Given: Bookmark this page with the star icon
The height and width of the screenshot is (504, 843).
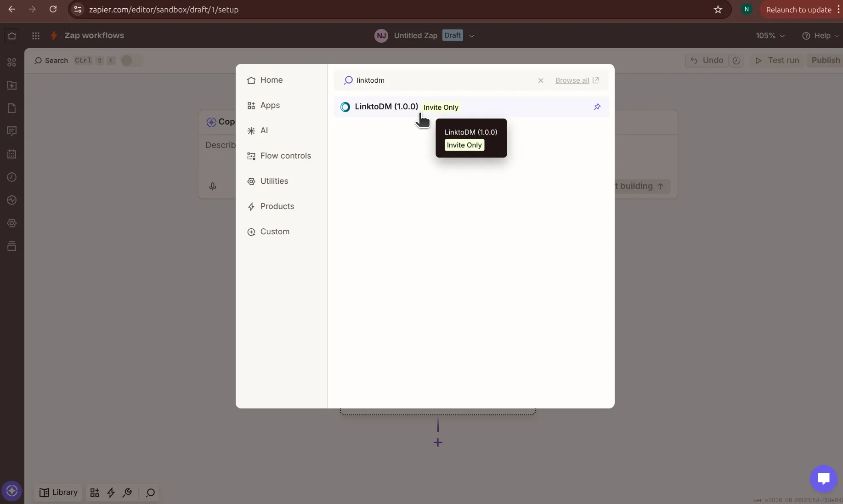Looking at the screenshot, I should pos(718,10).
